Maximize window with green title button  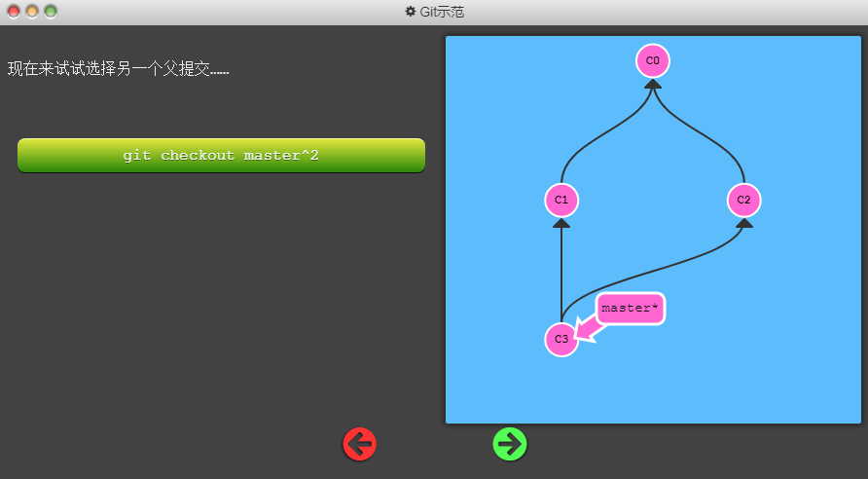tap(51, 11)
